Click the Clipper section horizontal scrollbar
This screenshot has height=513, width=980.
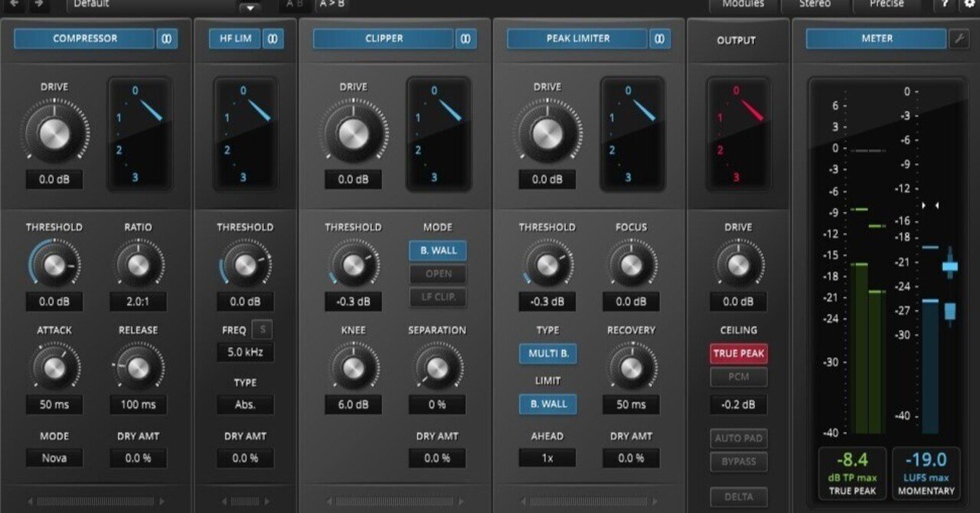point(394,502)
